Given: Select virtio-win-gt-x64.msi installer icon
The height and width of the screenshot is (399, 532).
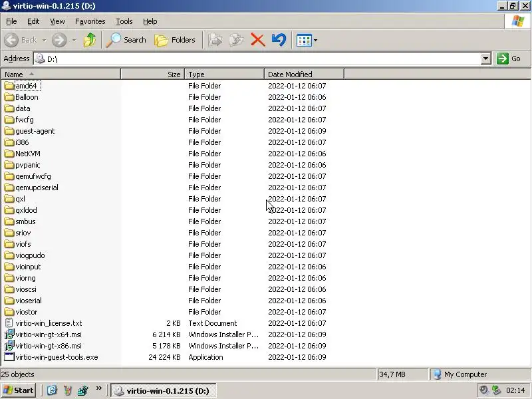Looking at the screenshot, I should click(9, 334).
